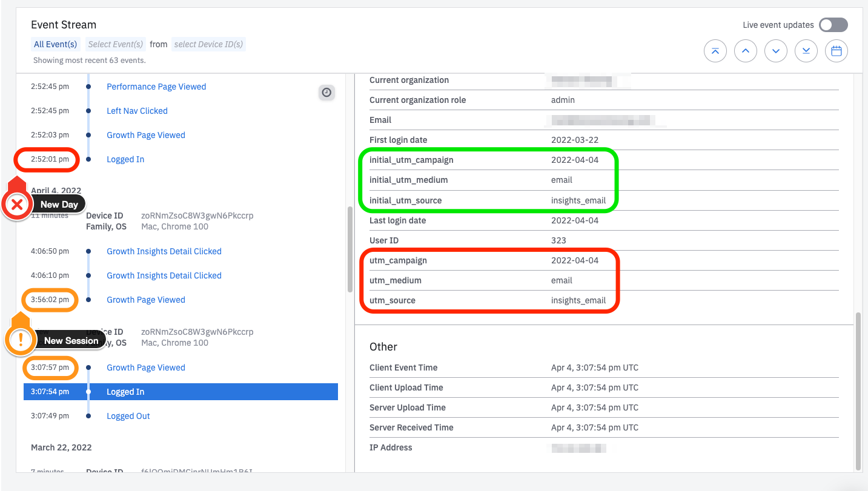868x491 pixels.
Task: Open the Performance Page Viewed event
Action: [x=156, y=87]
